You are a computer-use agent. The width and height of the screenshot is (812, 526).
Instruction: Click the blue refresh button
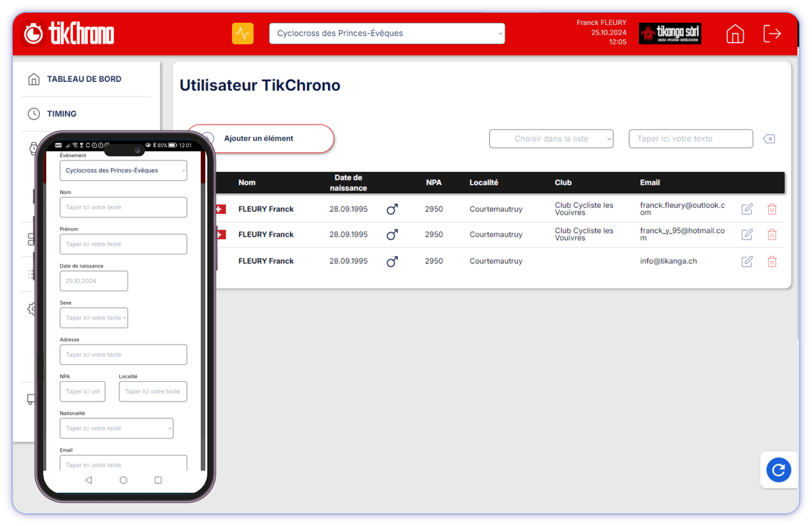[779, 470]
